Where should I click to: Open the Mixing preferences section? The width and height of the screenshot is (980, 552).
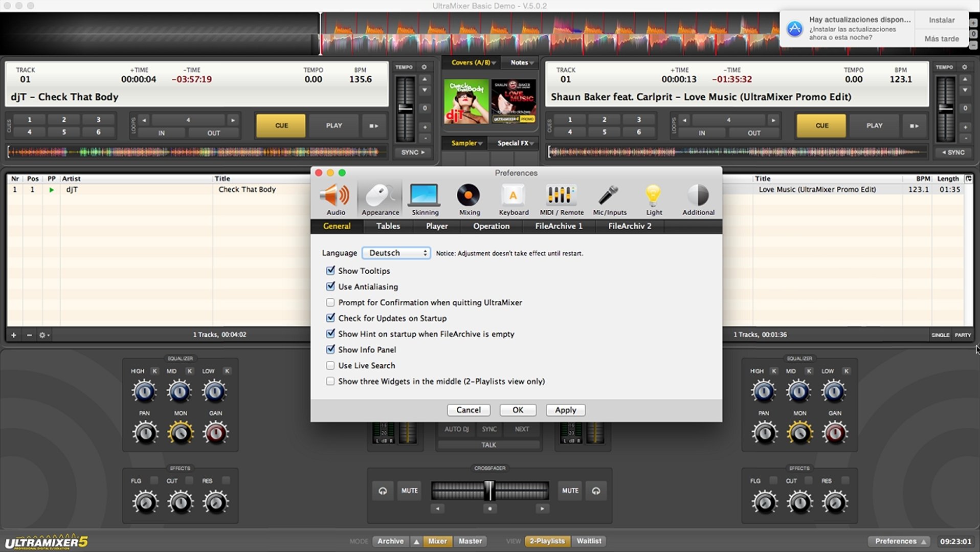pyautogui.click(x=469, y=200)
